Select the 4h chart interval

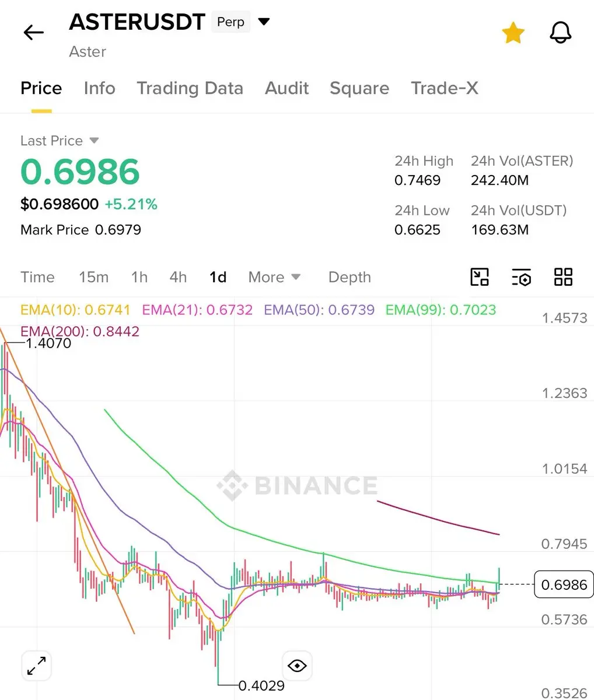click(x=178, y=277)
